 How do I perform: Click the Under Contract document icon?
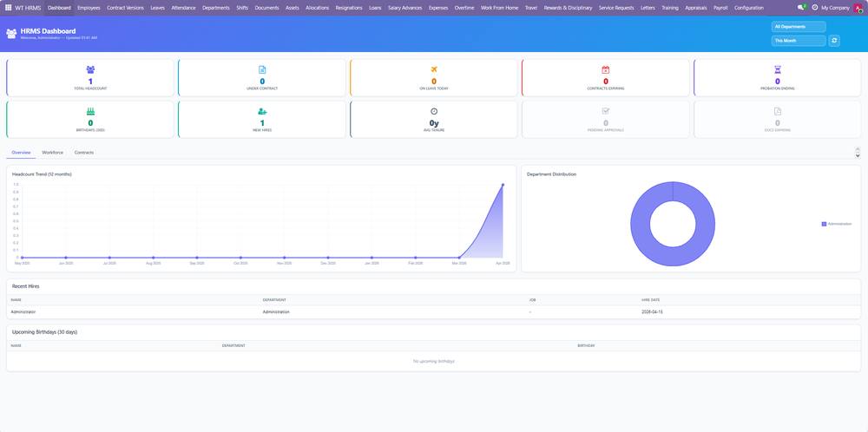262,69
